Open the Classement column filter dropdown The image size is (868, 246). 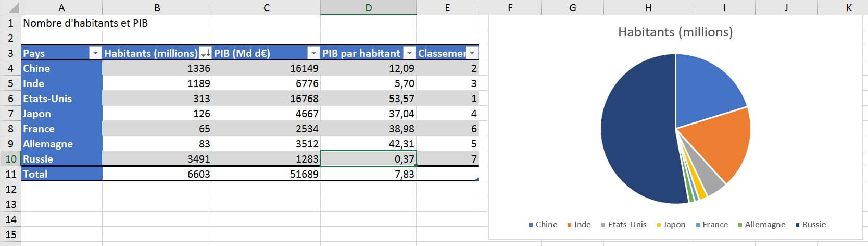click(x=472, y=53)
